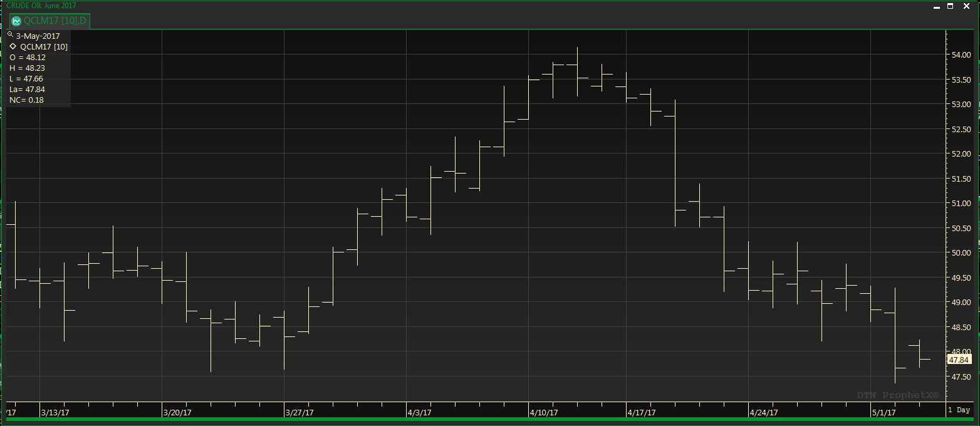Image resolution: width=980 pixels, height=426 pixels.
Task: Click the 3/27/17 date axis label
Action: pos(298,413)
